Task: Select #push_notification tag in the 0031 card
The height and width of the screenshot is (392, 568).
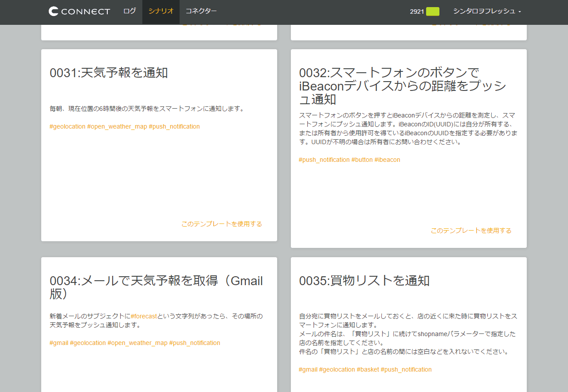Action: tap(174, 126)
